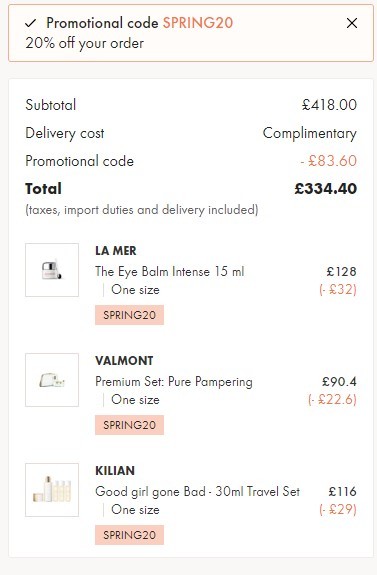Click the VALMONT brand name
The image size is (377, 575).
point(124,361)
